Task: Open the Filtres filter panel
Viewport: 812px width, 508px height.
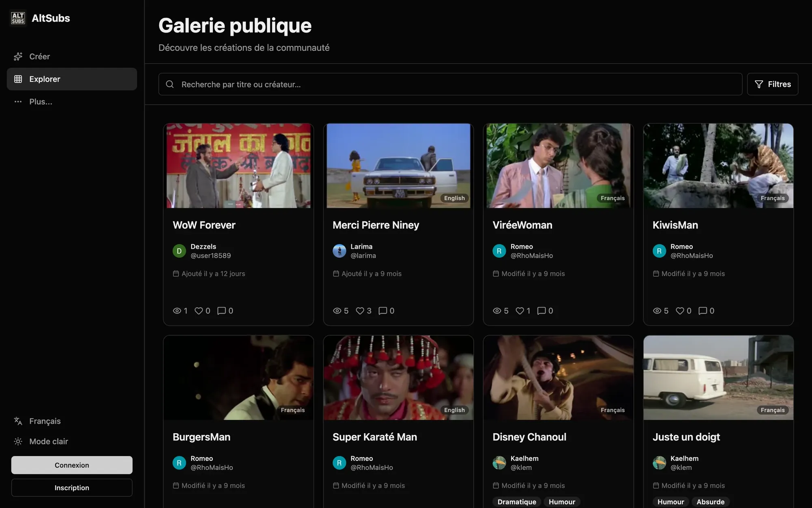Action: pyautogui.click(x=773, y=84)
